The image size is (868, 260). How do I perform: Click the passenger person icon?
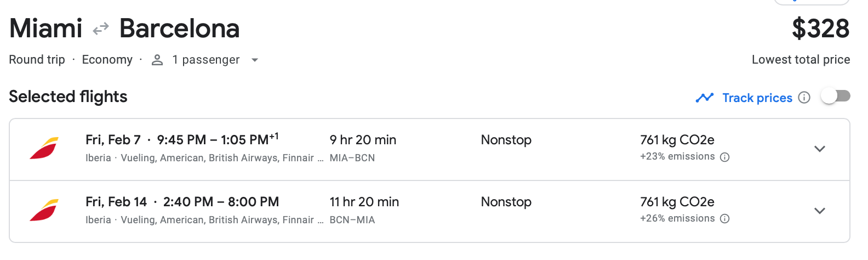(157, 60)
